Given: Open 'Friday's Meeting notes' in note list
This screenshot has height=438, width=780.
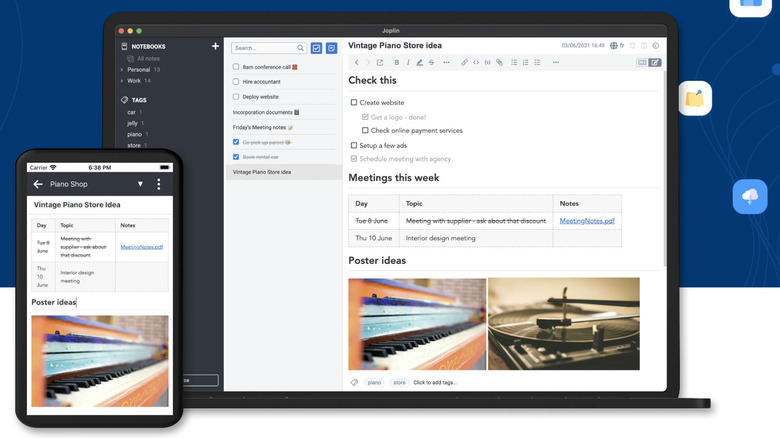Looking at the screenshot, I should point(262,127).
